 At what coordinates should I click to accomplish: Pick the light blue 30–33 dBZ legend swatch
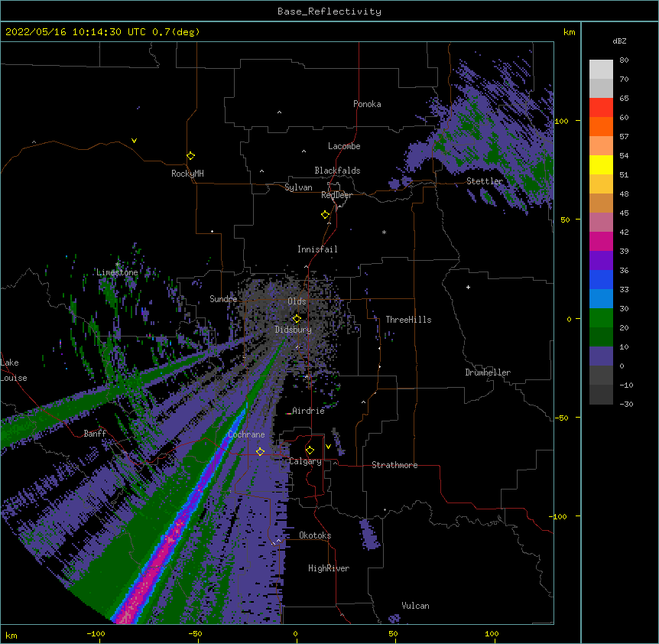point(601,298)
